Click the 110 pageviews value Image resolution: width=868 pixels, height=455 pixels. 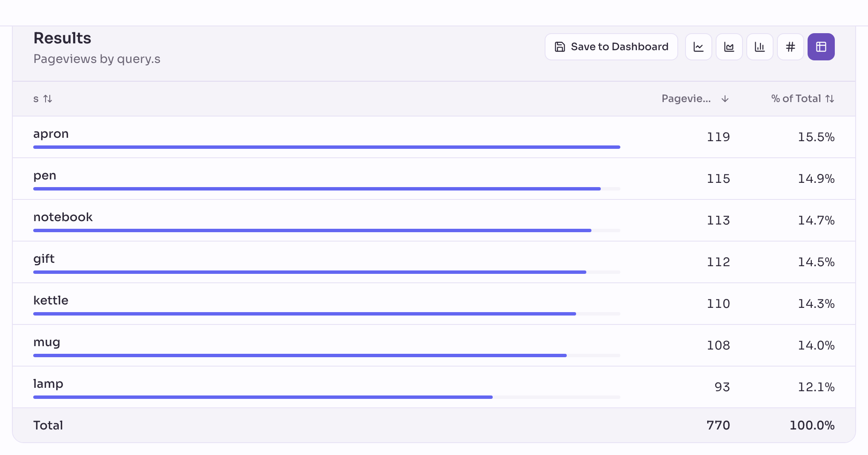coord(718,304)
